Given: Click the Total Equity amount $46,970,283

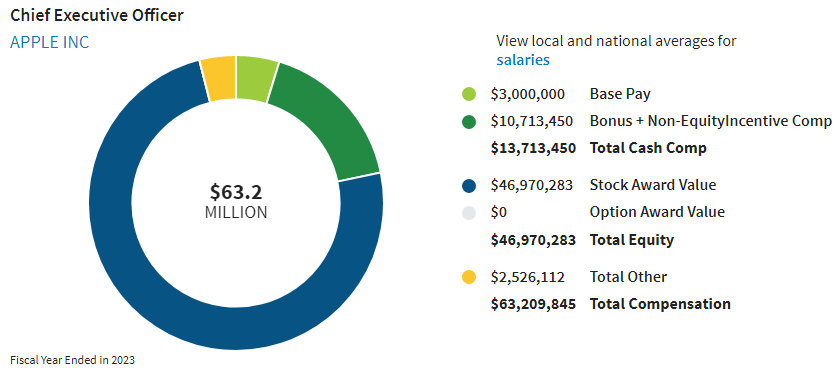Looking at the screenshot, I should (533, 240).
